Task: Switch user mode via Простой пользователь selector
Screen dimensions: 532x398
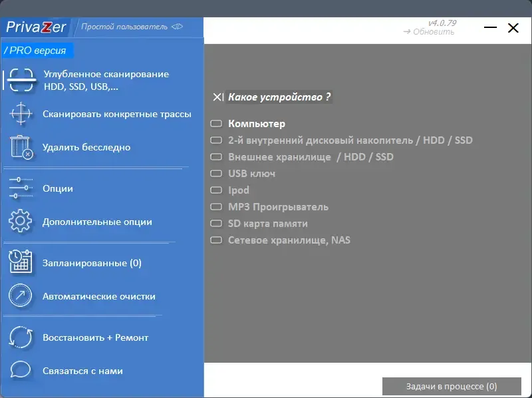Action: (x=132, y=27)
